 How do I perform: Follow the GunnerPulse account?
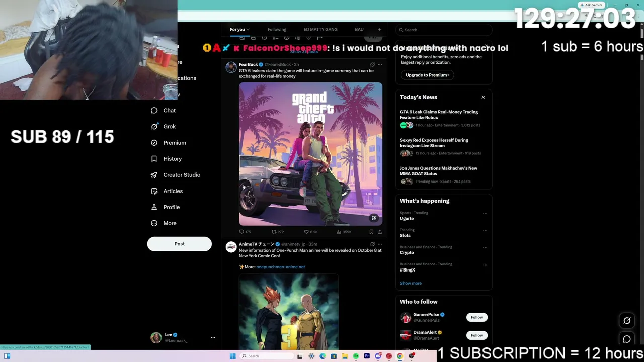(477, 317)
